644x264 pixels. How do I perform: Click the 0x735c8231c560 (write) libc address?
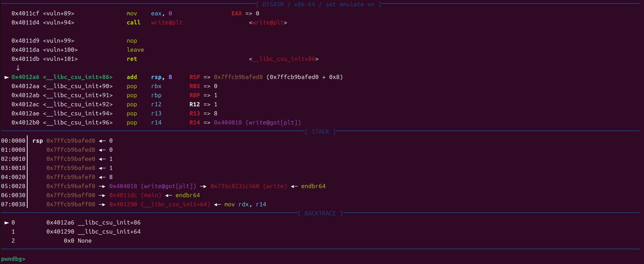[x=249, y=186]
